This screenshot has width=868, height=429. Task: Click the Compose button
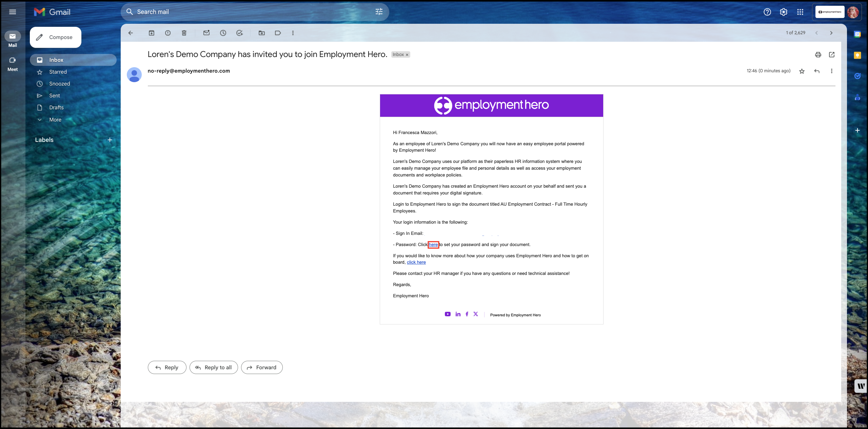point(56,37)
